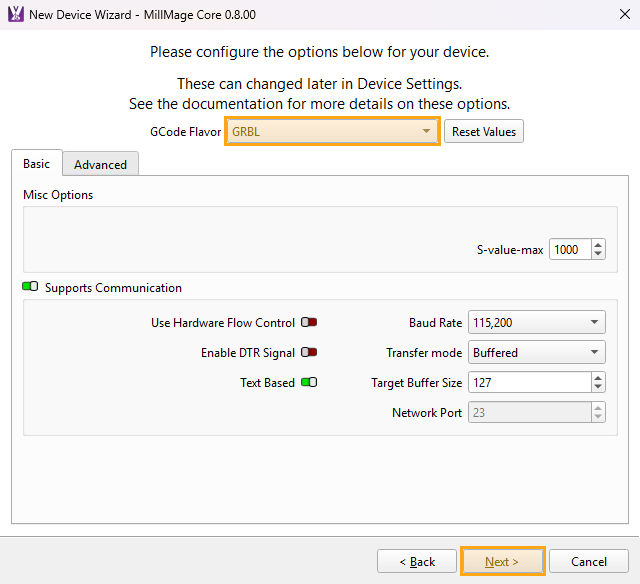Switch to the Advanced tab
Image resolution: width=640 pixels, height=584 pixels.
(x=100, y=165)
